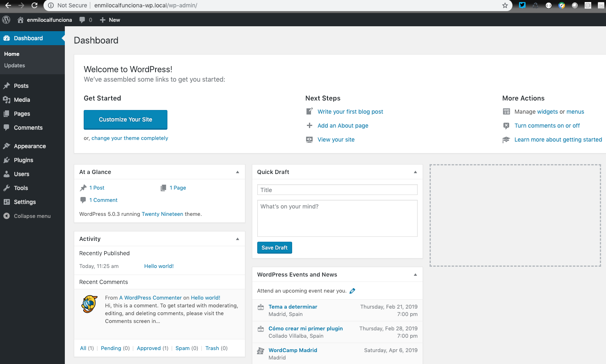Click the graduation cap learn more icon
The height and width of the screenshot is (364, 606).
click(506, 140)
